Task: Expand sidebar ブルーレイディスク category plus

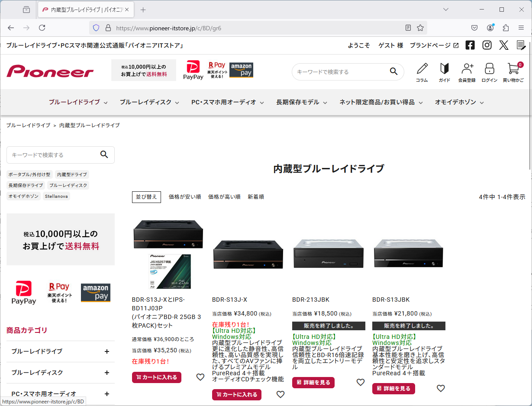Action: click(107, 373)
